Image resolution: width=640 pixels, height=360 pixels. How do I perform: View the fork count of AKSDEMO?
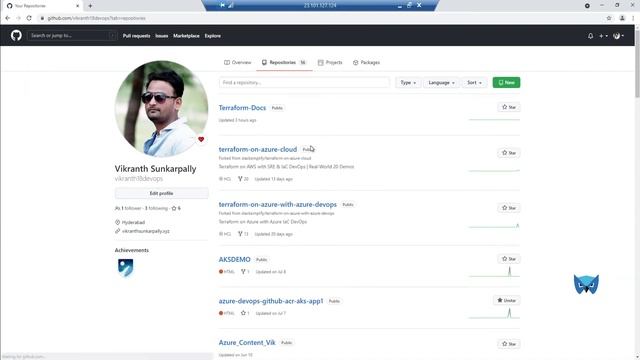[245, 271]
